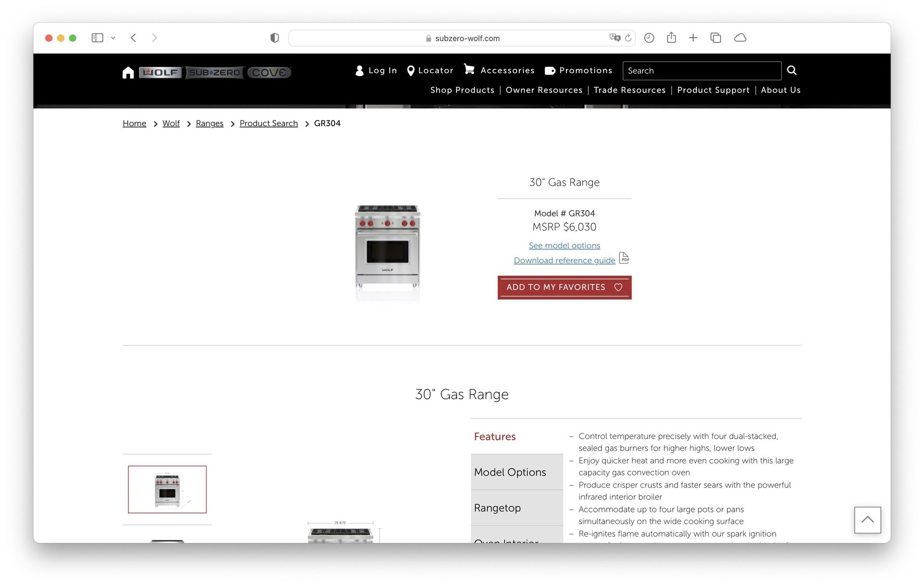Image resolution: width=924 pixels, height=587 pixels.
Task: Reload page with the refresh icon
Action: pos(628,38)
